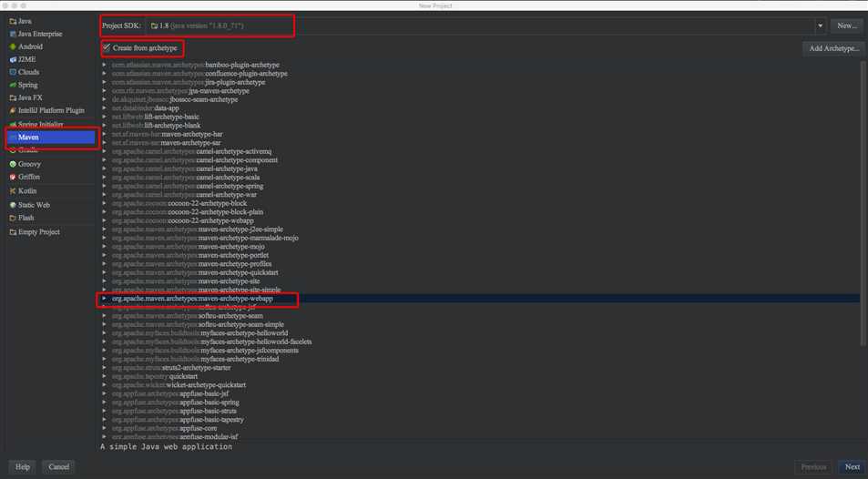Viewport: 868px width, 479px height.
Task: Select Spring Initializr project type
Action: (x=40, y=125)
